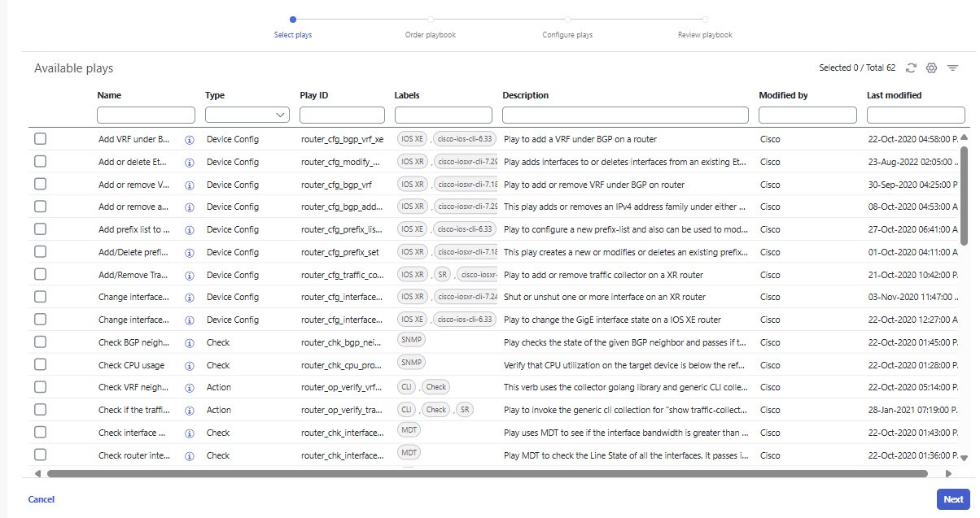Click SR label in Add/Remove Tra... row
980x518 pixels.
point(444,274)
